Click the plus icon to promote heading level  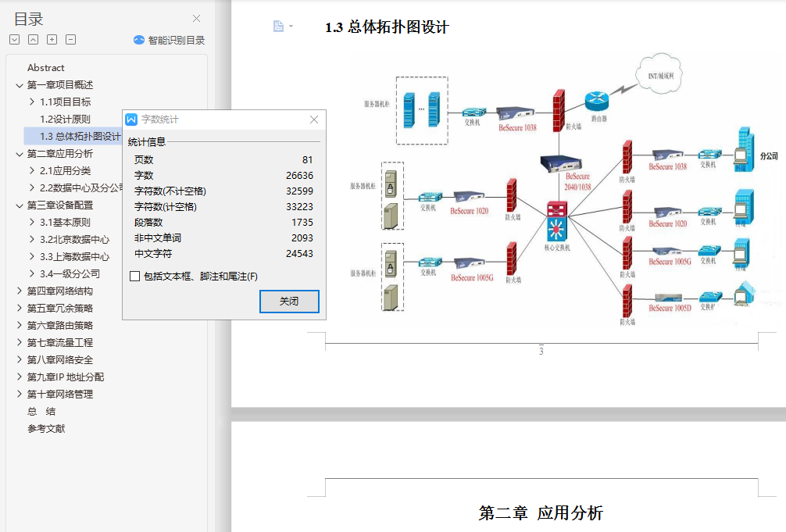pyautogui.click(x=52, y=40)
